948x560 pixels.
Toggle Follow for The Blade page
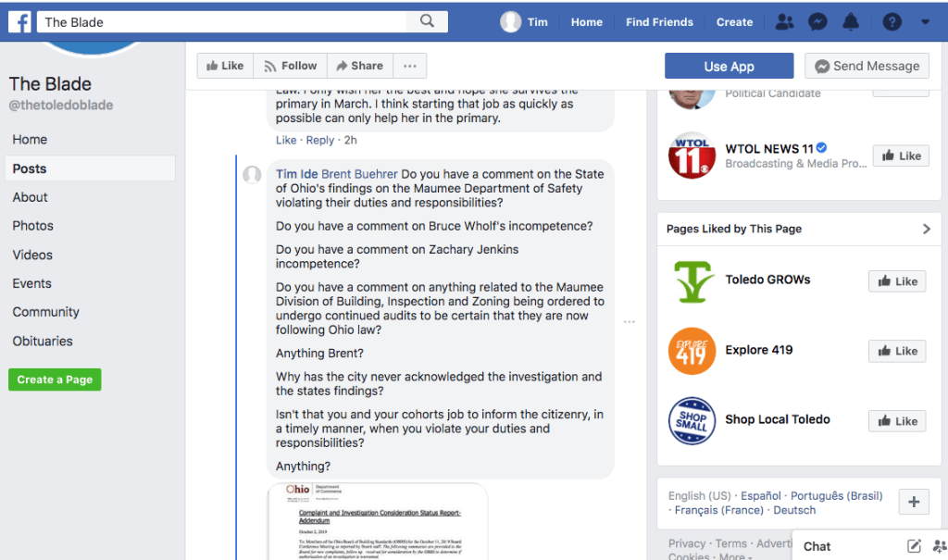pyautogui.click(x=290, y=66)
